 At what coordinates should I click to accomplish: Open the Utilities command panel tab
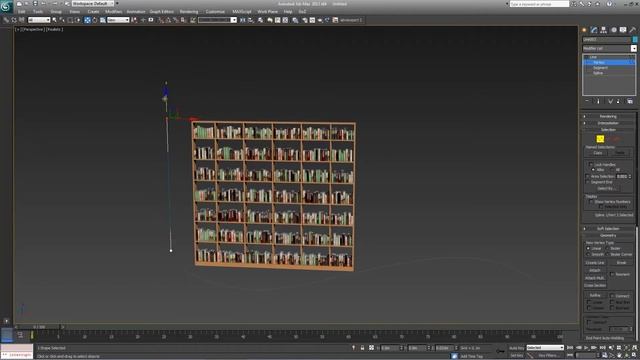point(633,30)
